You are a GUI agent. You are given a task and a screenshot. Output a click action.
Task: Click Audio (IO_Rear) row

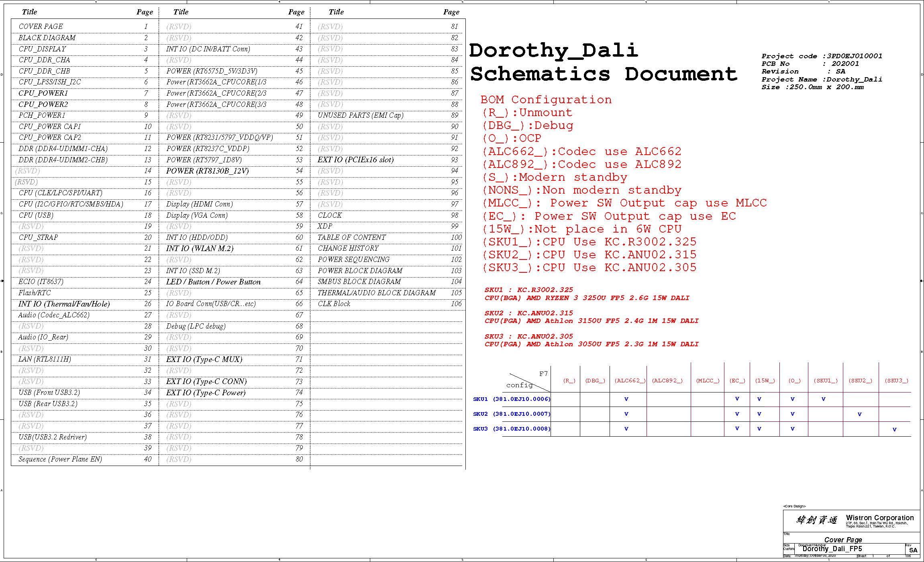[x=43, y=337]
